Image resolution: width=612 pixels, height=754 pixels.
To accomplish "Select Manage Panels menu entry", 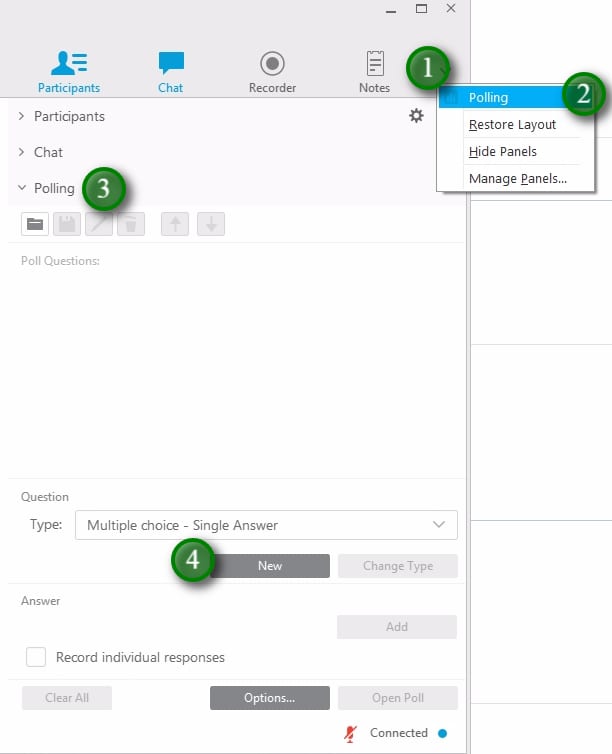I will tap(517, 179).
